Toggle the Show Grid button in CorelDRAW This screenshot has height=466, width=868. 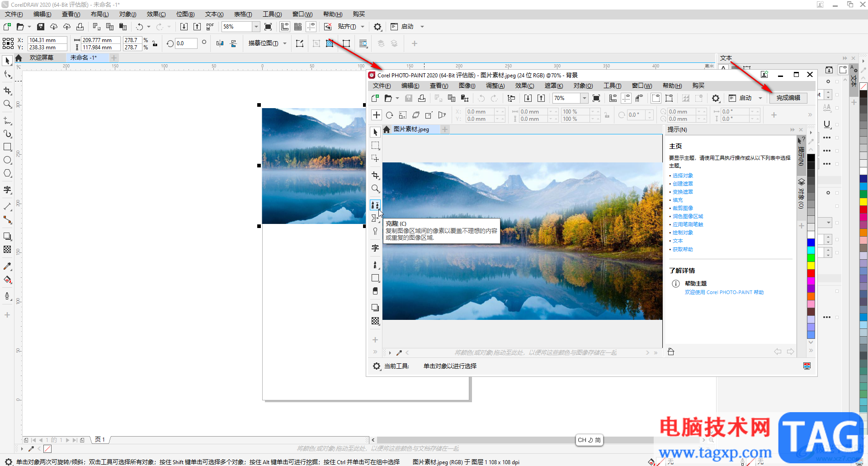pyautogui.click(x=298, y=27)
